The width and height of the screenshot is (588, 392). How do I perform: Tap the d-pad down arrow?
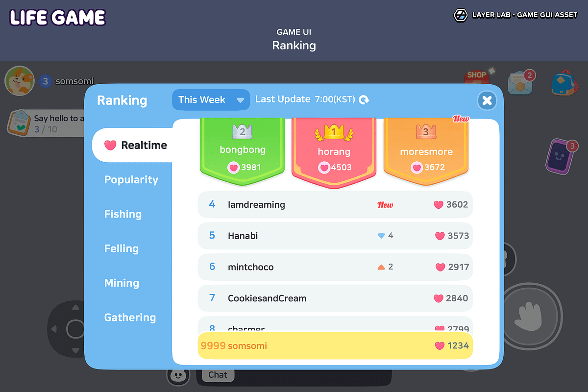tap(75, 350)
